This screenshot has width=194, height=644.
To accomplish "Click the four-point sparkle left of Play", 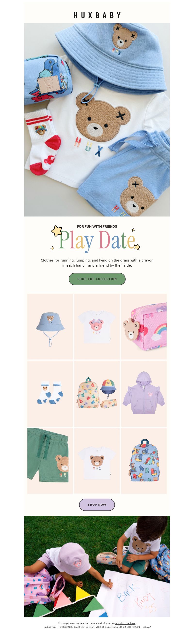I will [53, 248].
